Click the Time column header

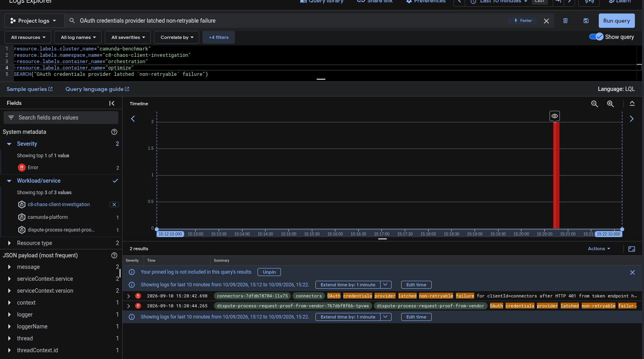(151, 261)
